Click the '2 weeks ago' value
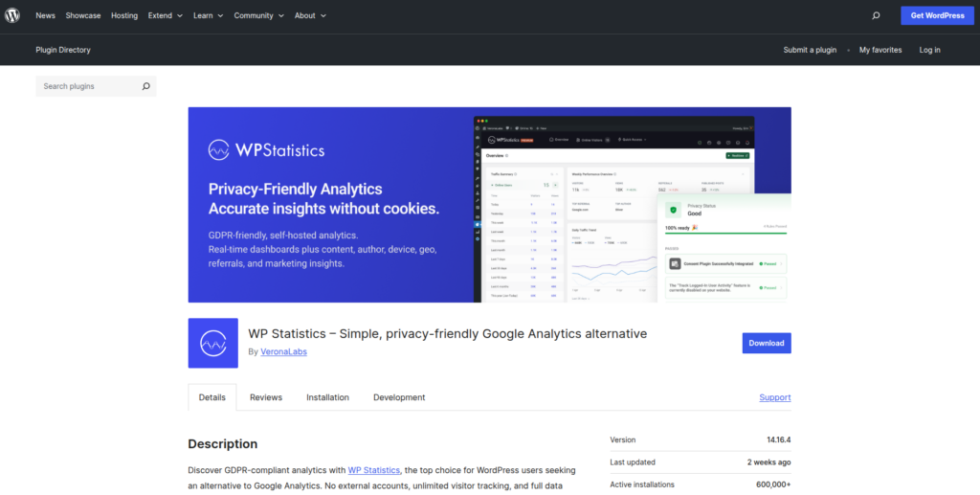980x495 pixels. point(768,462)
